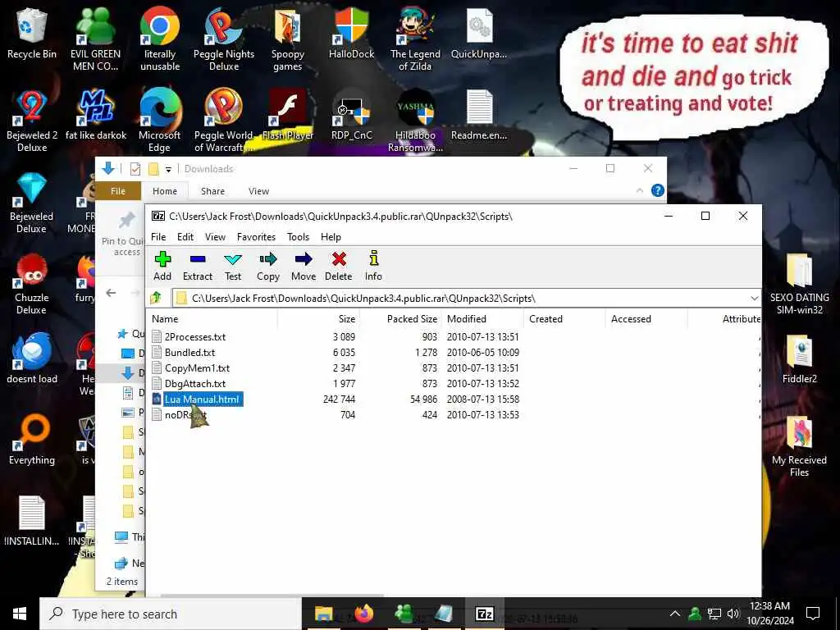Launch Chuzzle Deluxe shortcut
Image resolution: width=840 pixels, height=630 pixels.
click(32, 284)
